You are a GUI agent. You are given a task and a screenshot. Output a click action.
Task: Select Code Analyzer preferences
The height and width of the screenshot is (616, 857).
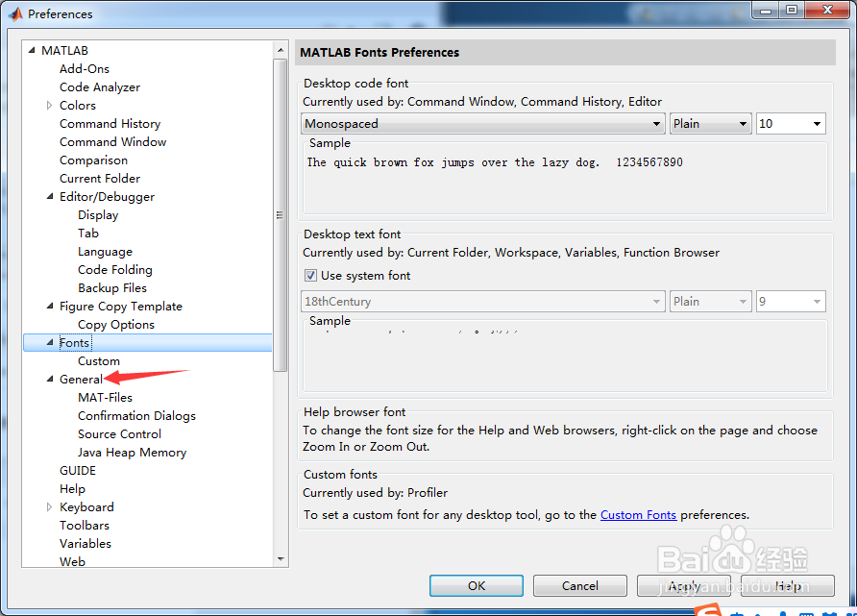click(x=100, y=86)
